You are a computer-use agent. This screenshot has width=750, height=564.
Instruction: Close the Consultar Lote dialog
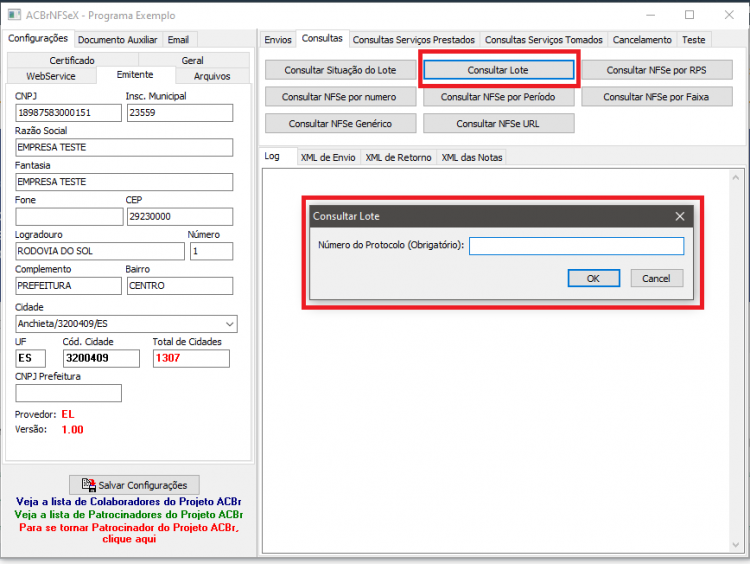[680, 216]
